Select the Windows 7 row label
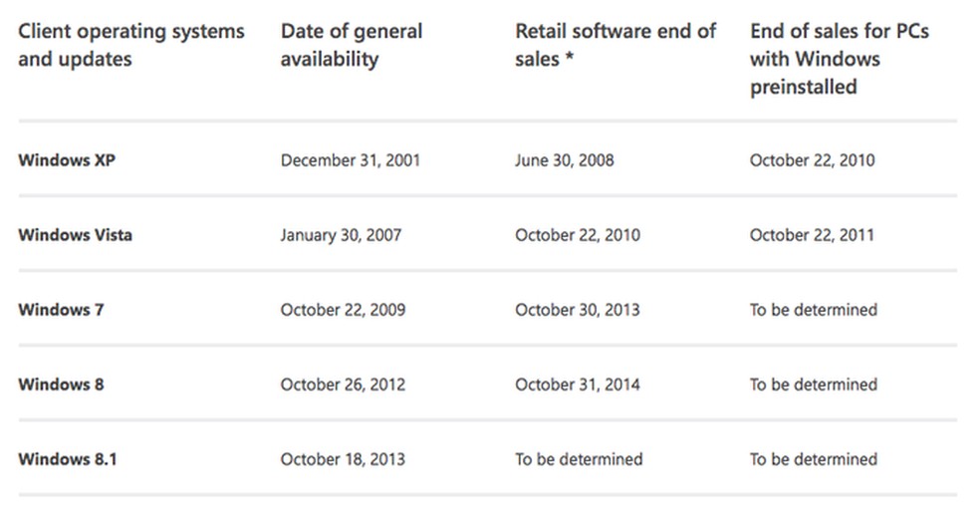Image resolution: width=980 pixels, height=522 pixels. [x=61, y=310]
